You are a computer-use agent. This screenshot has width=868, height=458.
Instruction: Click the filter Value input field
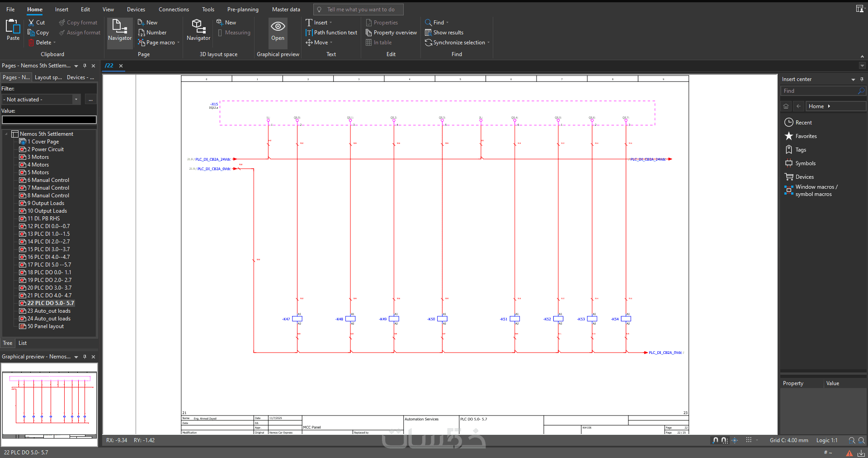click(x=49, y=119)
